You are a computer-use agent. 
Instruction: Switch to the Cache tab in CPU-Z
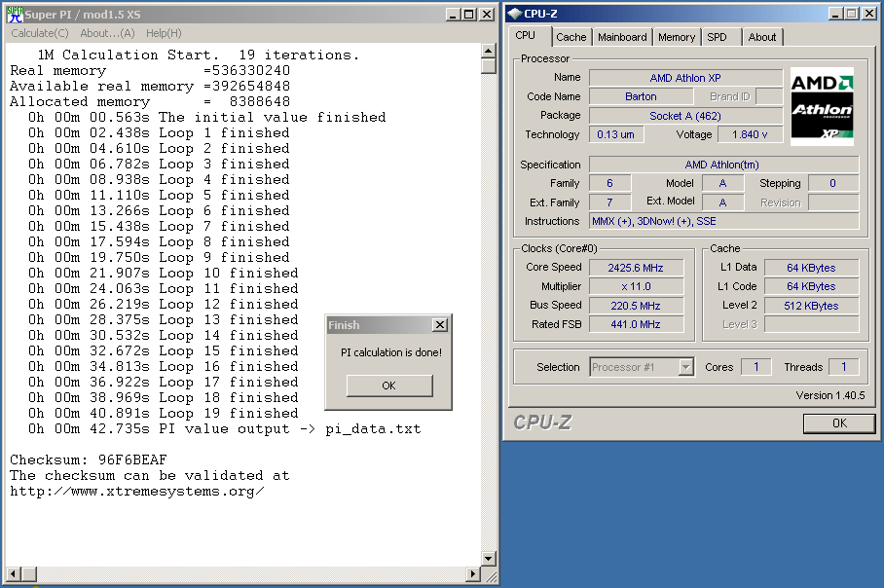click(x=571, y=37)
